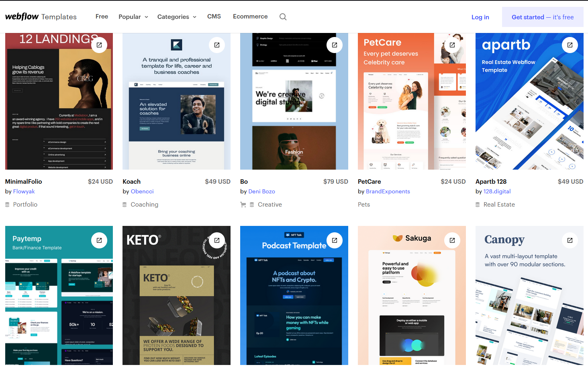Click the $49 USD Apartb 128 price
The height and width of the screenshot is (369, 588).
(x=571, y=182)
